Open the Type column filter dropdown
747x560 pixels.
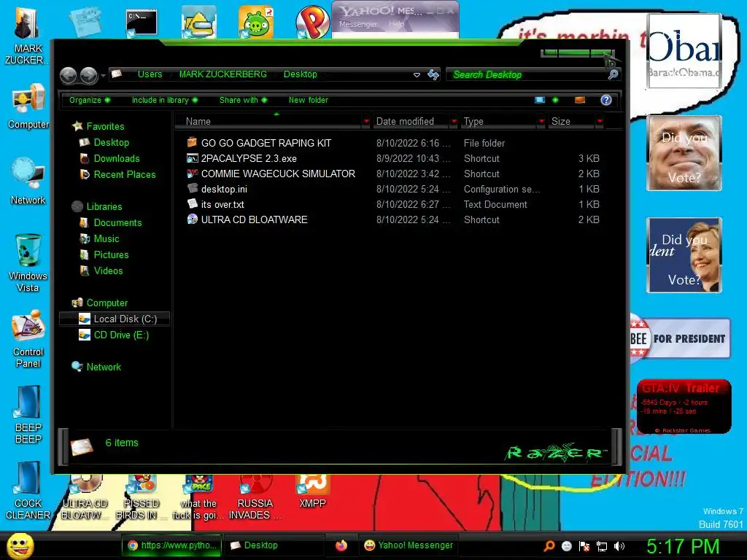click(x=541, y=122)
